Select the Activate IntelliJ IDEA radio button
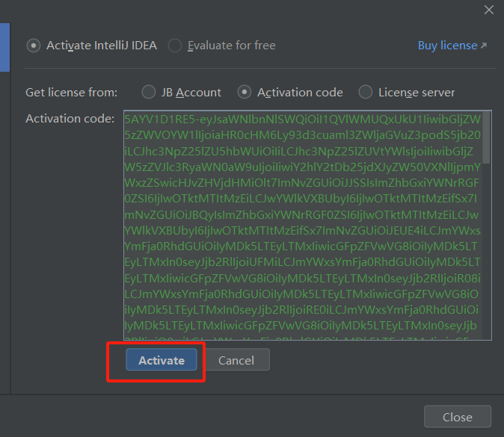Viewport: 504px width, 437px height. 34,46
